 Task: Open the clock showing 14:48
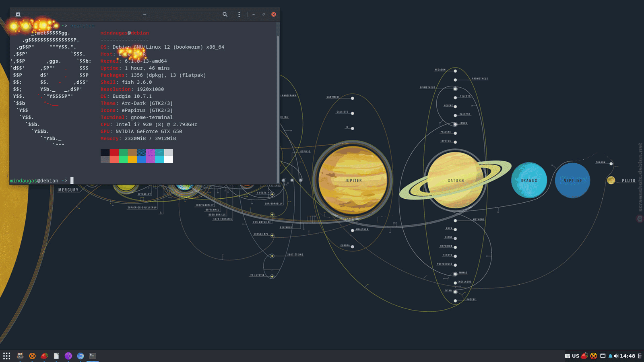pyautogui.click(x=627, y=356)
